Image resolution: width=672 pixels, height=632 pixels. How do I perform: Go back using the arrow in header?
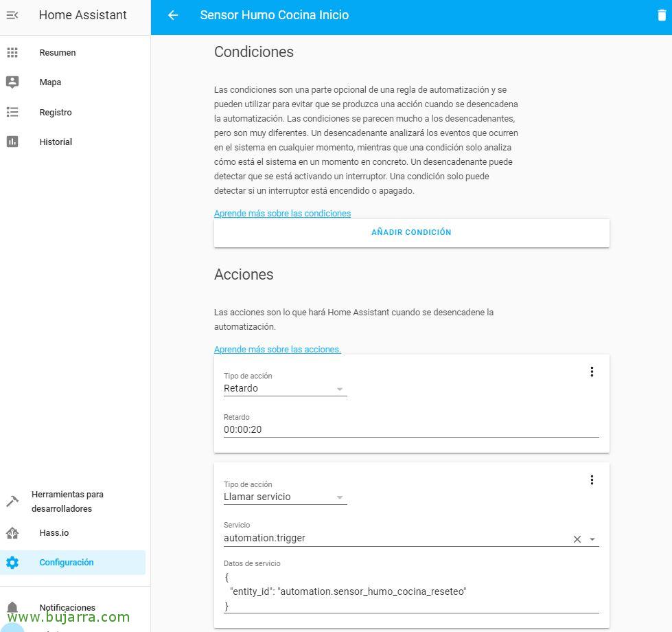tap(173, 15)
